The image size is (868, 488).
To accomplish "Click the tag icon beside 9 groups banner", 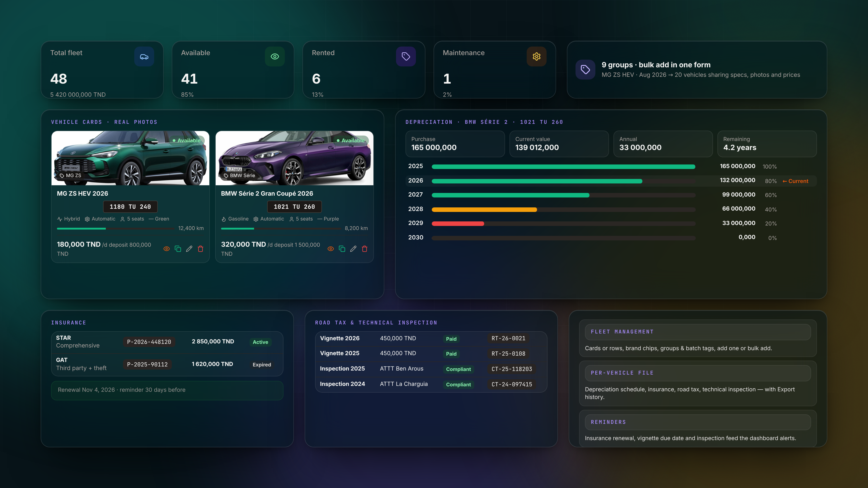I will tap(585, 70).
